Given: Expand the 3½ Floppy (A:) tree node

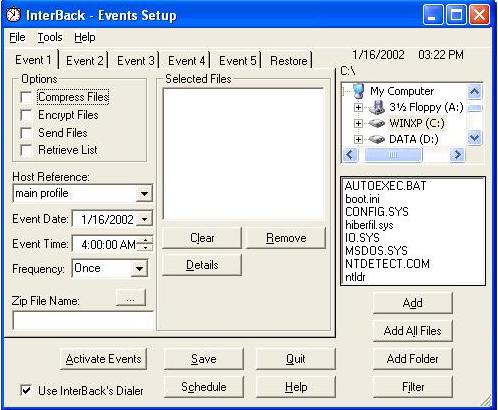Looking at the screenshot, I should click(x=358, y=107).
